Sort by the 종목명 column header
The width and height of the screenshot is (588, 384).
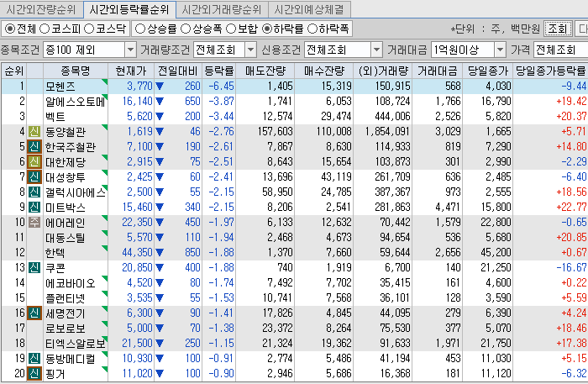click(x=76, y=71)
